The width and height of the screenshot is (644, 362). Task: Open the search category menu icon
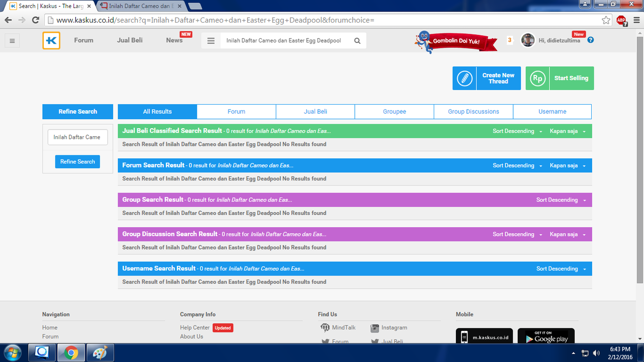point(211,41)
